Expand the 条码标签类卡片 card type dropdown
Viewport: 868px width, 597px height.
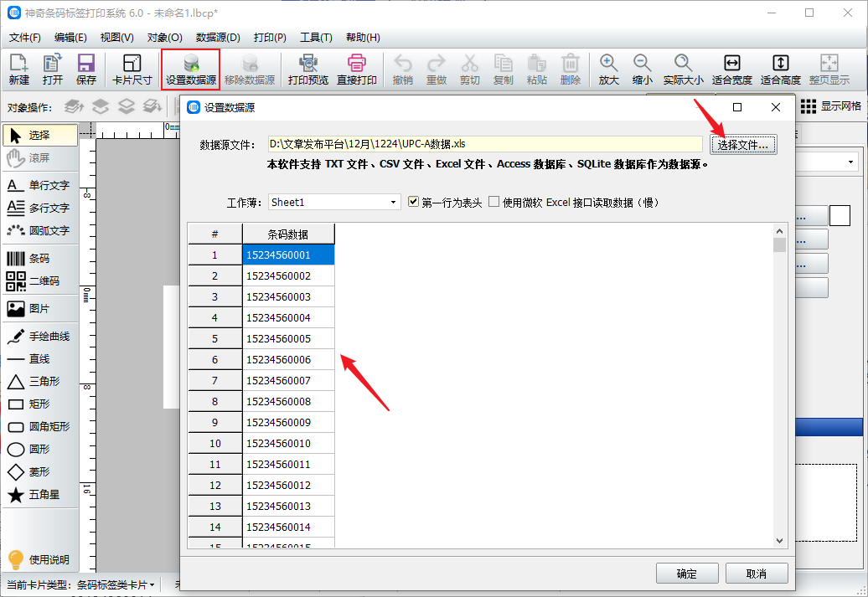pos(152,584)
